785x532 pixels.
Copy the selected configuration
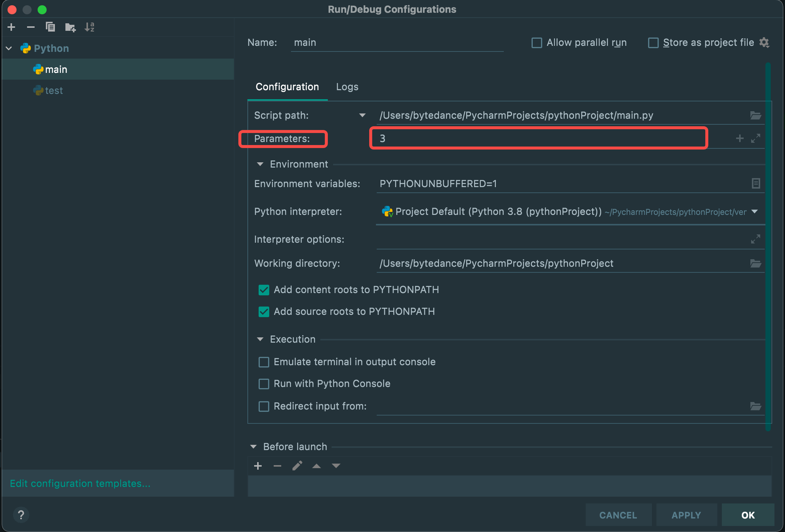coord(50,27)
